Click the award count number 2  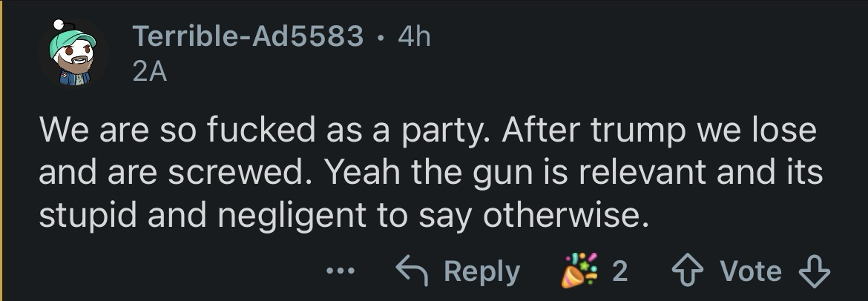(619, 271)
